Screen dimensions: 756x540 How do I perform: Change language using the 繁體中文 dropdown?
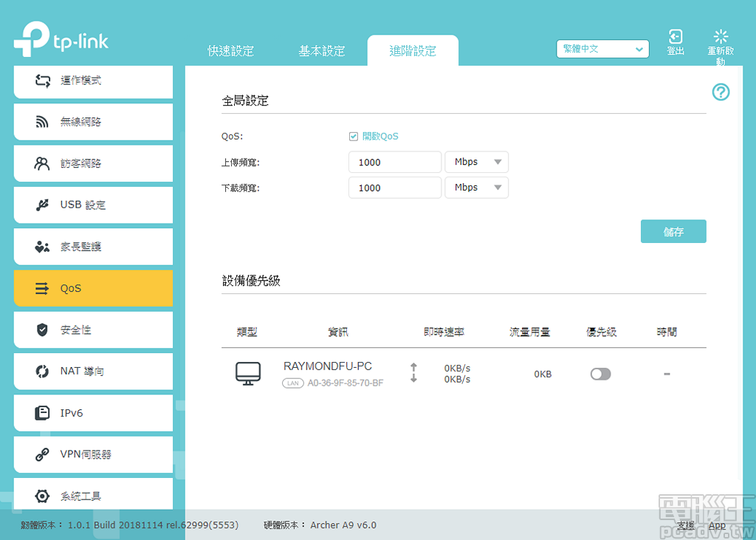pyautogui.click(x=602, y=49)
